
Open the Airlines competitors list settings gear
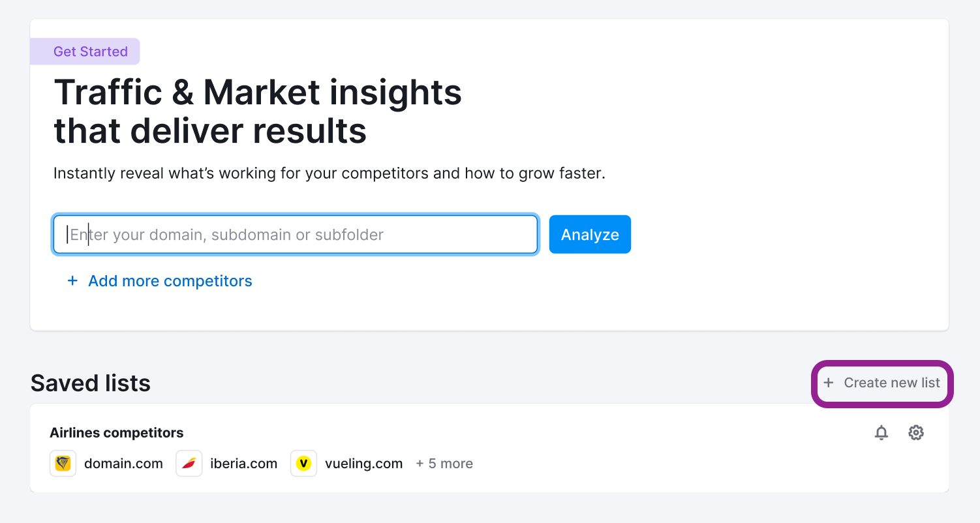coord(916,432)
